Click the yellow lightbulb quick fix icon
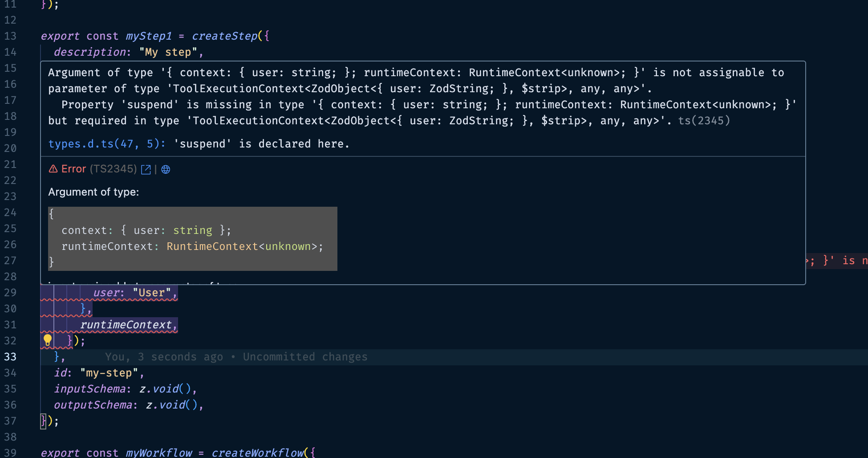The width and height of the screenshot is (868, 458). [x=48, y=340]
